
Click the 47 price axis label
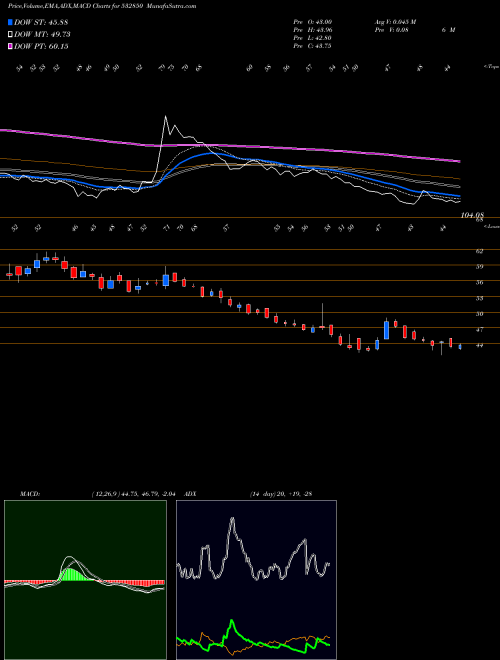479,330
